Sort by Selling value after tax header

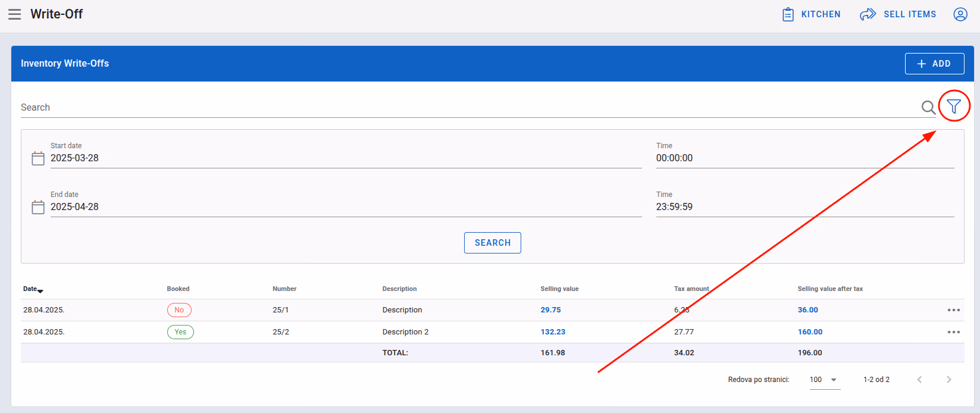(830, 289)
